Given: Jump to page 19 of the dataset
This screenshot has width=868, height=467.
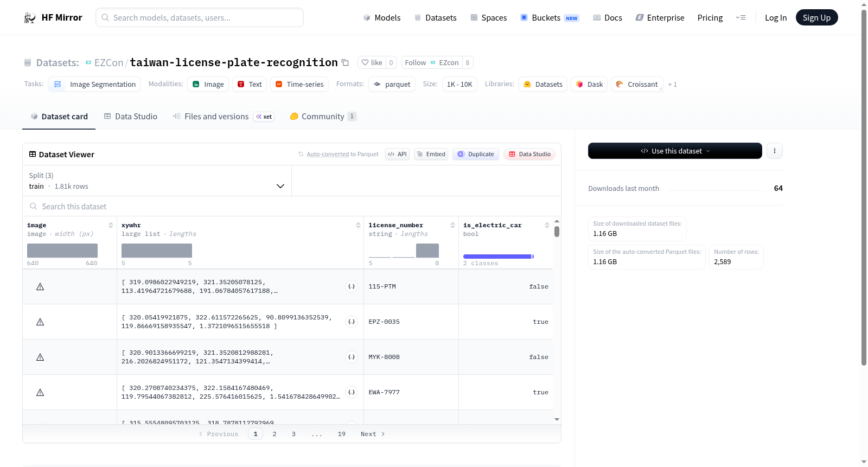Looking at the screenshot, I should [x=342, y=434].
